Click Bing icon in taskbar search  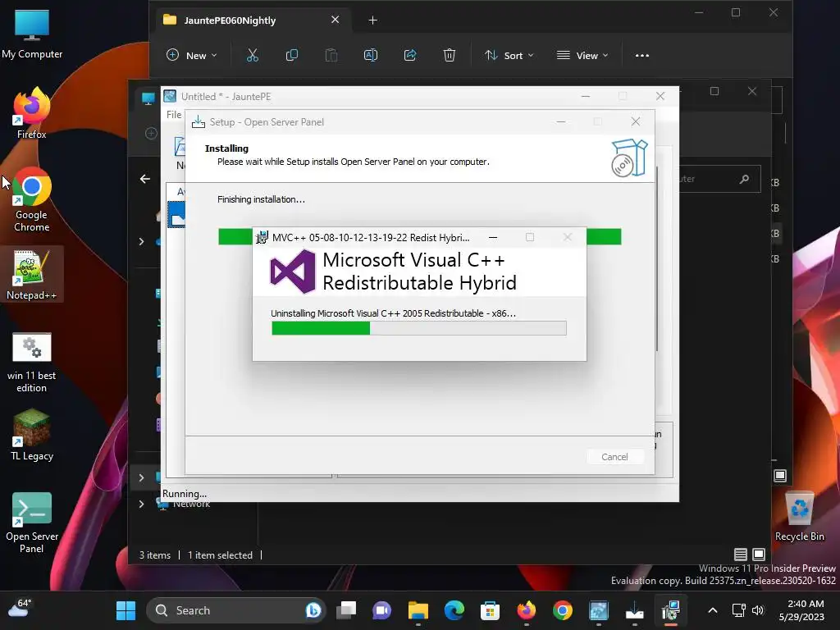tap(313, 610)
